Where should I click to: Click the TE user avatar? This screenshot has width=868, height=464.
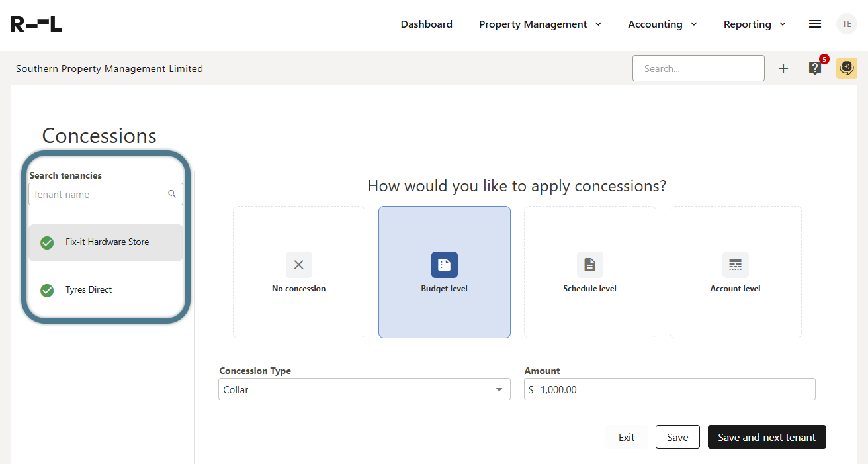[847, 24]
